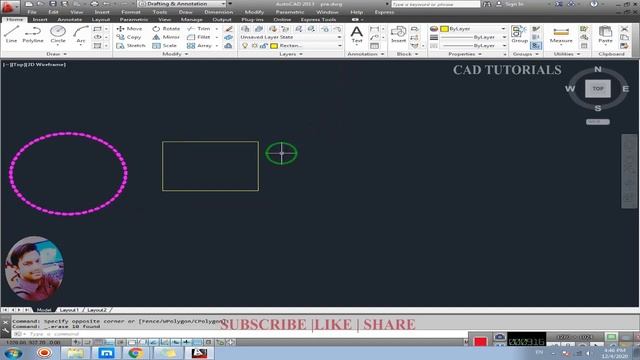
Task: Click the Insert block icon
Action: 398,34
